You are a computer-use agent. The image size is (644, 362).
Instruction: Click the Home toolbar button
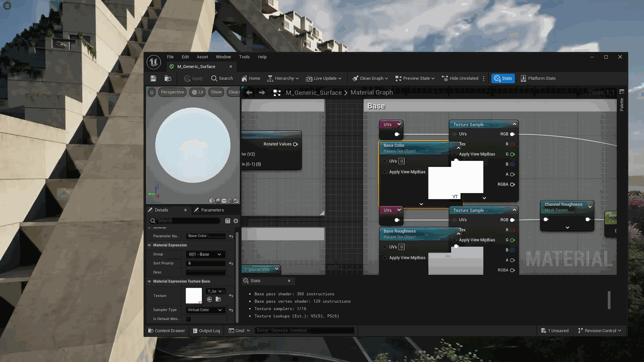pos(251,78)
